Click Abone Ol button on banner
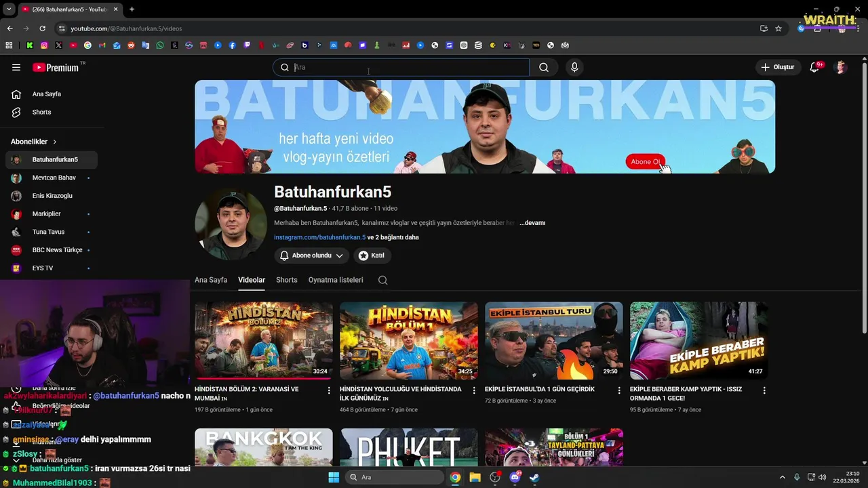868x488 pixels. [x=645, y=162]
